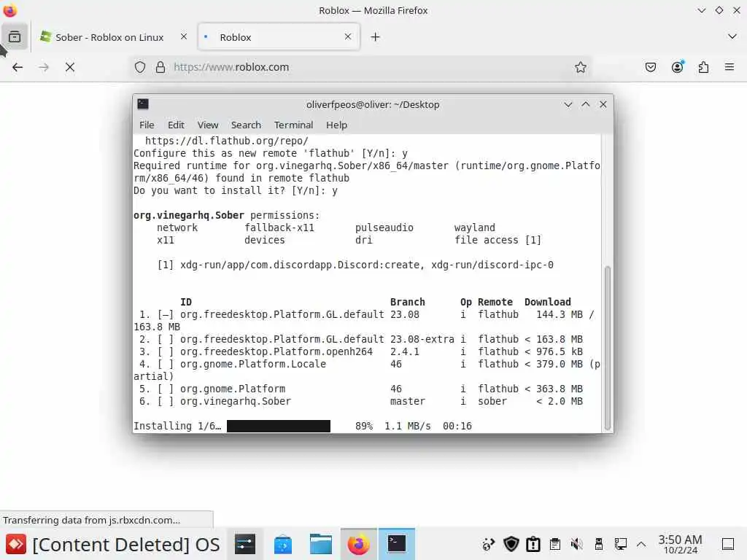Image resolution: width=747 pixels, height=560 pixels.
Task: Minimize terminal window with down chevron
Action: [568, 104]
